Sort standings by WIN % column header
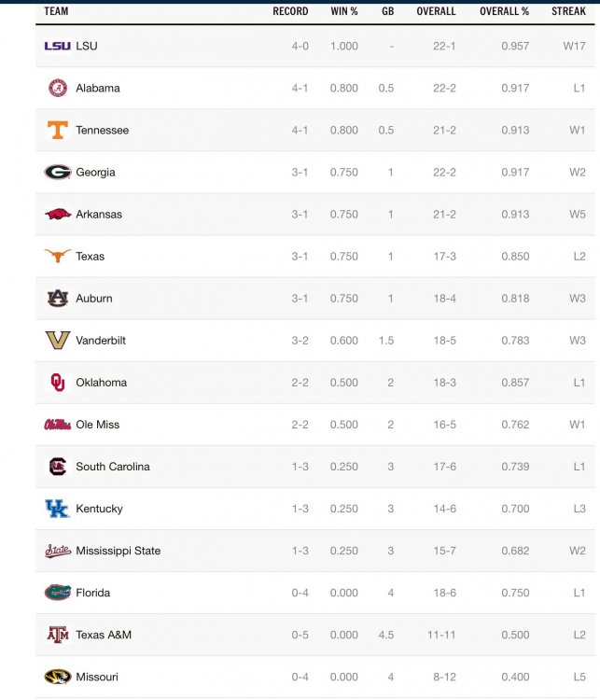This screenshot has height=700, width=600. 343,11
